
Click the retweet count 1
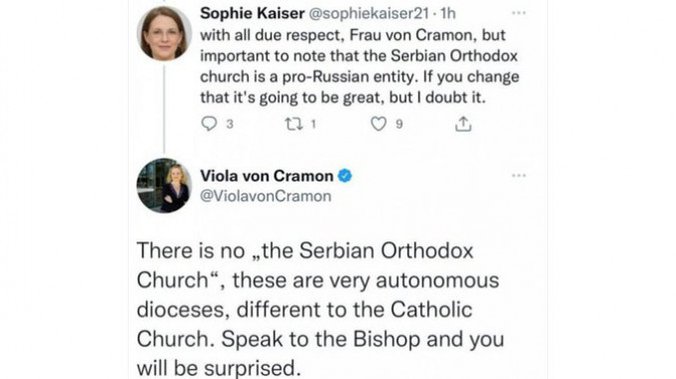[313, 124]
